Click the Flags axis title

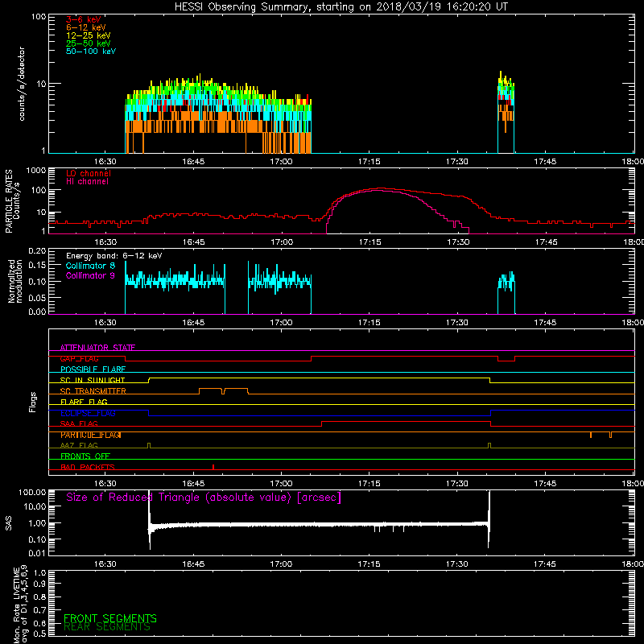[x=33, y=402]
